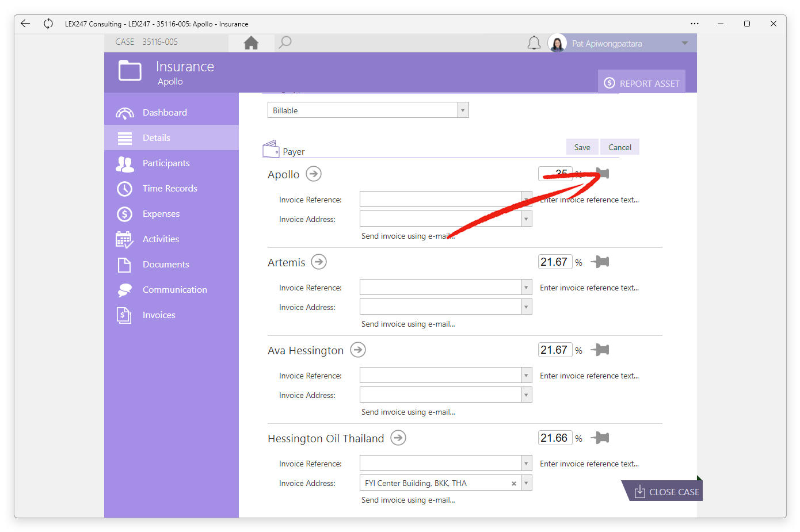Click the user avatar picture
Image resolution: width=800 pixels, height=532 pixels.
557,43
